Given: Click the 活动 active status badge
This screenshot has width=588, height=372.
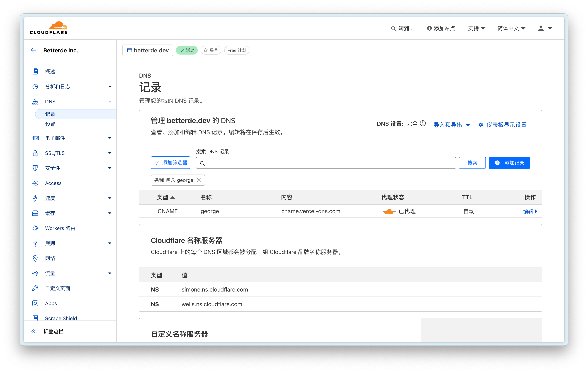Looking at the screenshot, I should (187, 50).
